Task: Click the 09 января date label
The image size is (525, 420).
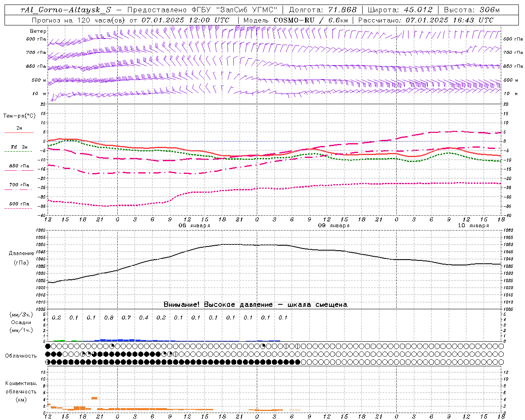Action: pyautogui.click(x=334, y=226)
